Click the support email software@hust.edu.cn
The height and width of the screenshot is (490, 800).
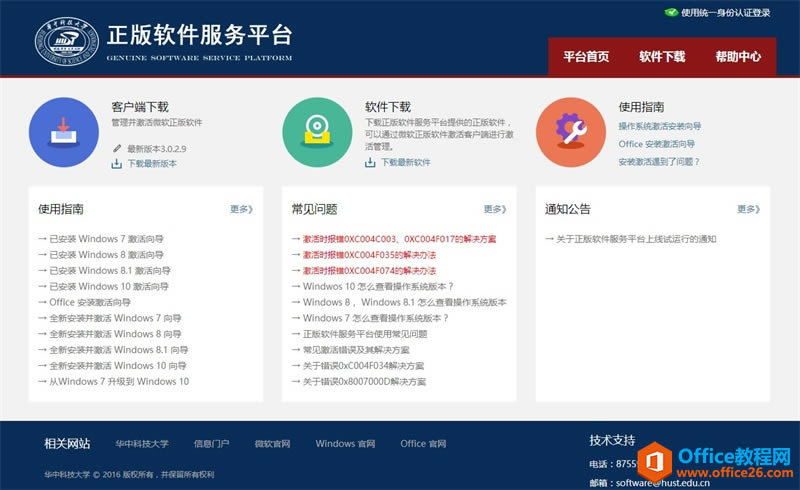663,482
